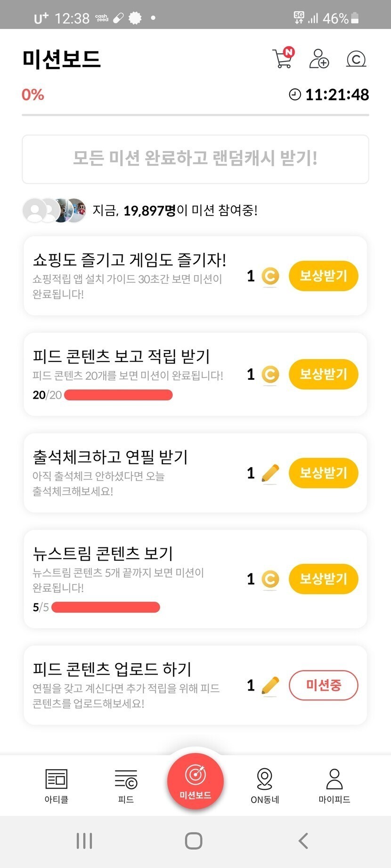Tap the participant profile avatars
The image size is (391, 868).
pos(55,210)
